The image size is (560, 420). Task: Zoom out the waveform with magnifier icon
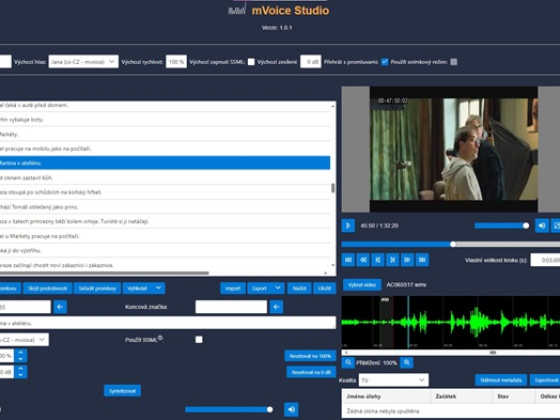pyautogui.click(x=348, y=362)
